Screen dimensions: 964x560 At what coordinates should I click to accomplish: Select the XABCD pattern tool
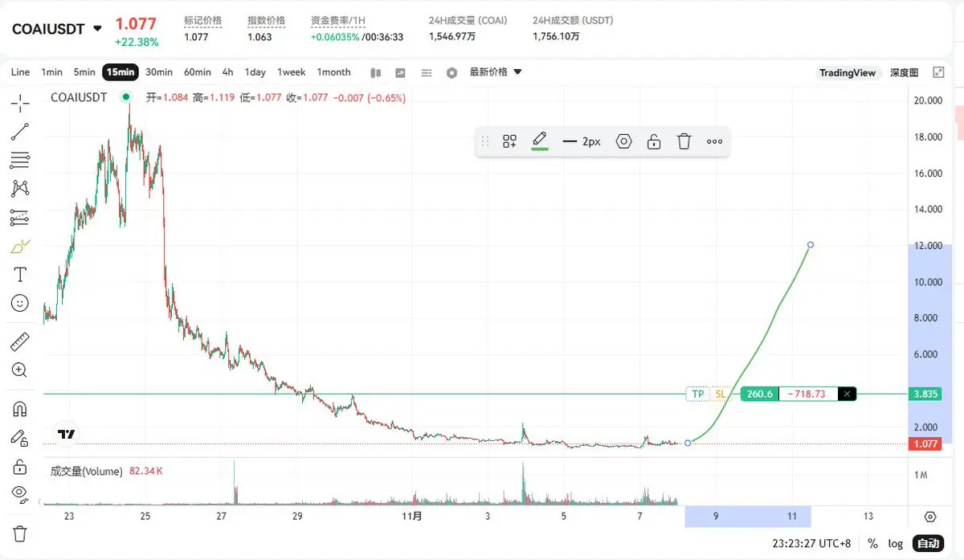[x=20, y=189]
